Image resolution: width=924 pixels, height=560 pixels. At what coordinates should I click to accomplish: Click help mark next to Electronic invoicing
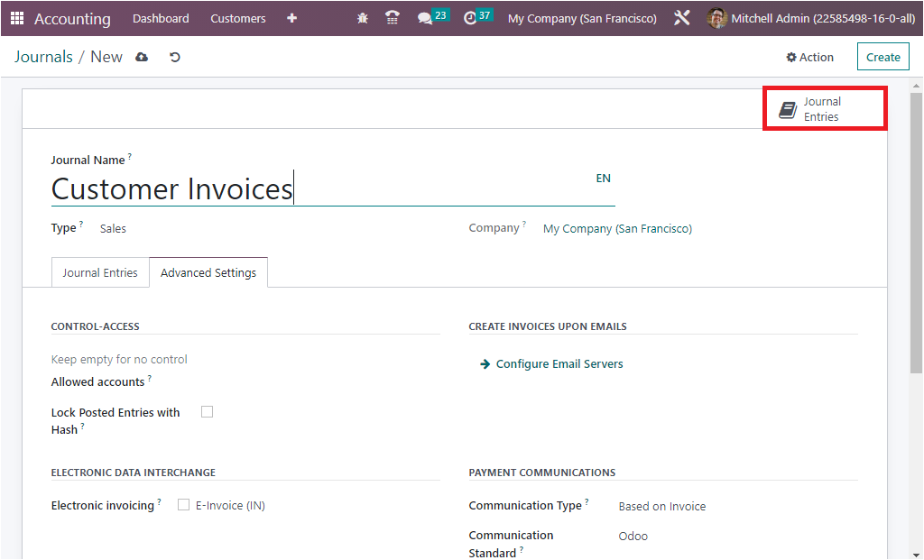tap(159, 501)
